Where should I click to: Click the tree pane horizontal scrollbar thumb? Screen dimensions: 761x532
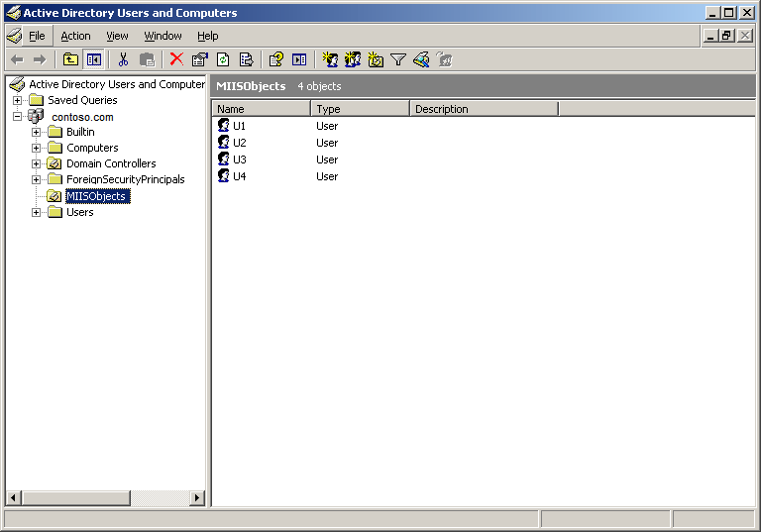(76, 497)
